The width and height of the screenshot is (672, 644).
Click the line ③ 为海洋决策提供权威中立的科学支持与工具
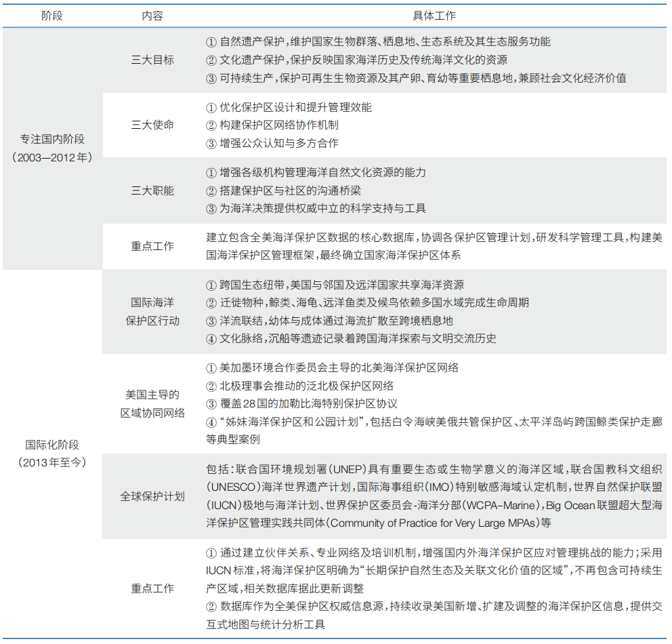point(316,209)
